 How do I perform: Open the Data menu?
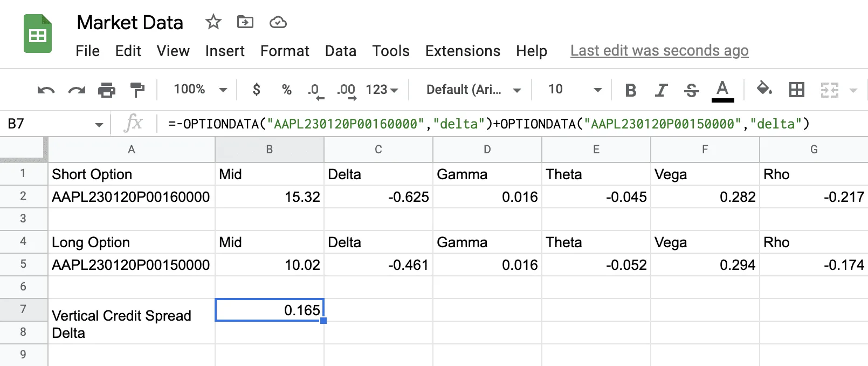(341, 51)
